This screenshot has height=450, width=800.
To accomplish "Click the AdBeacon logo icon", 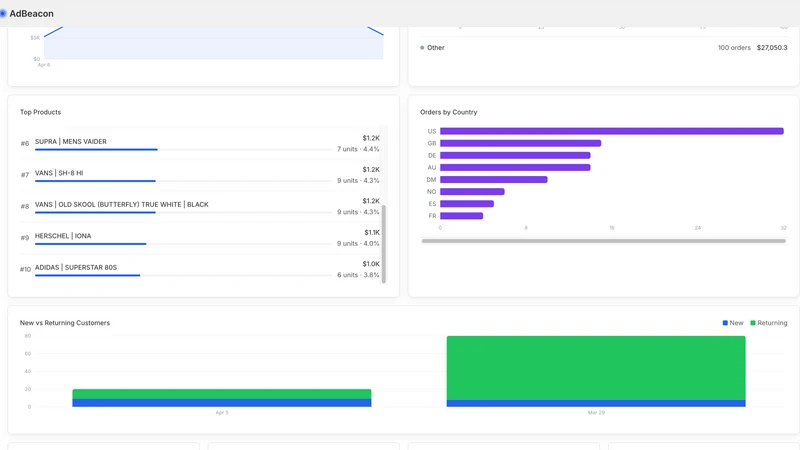I will 3,13.
